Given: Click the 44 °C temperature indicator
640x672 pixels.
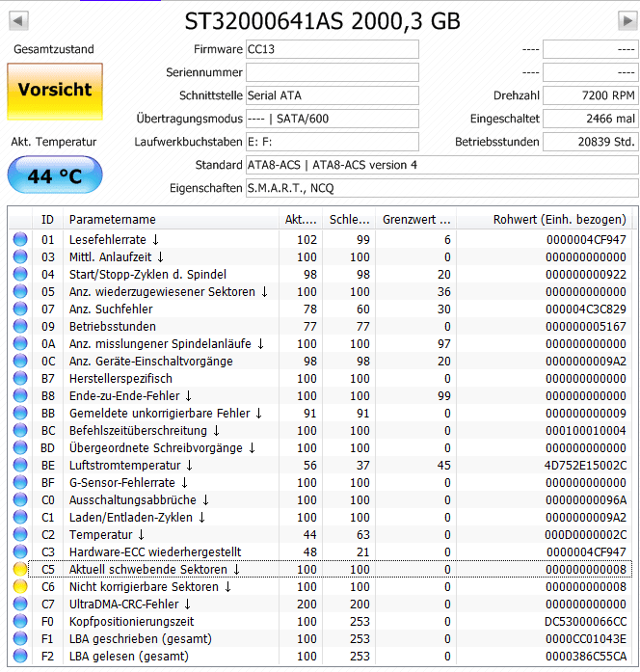Looking at the screenshot, I should pos(55,175).
